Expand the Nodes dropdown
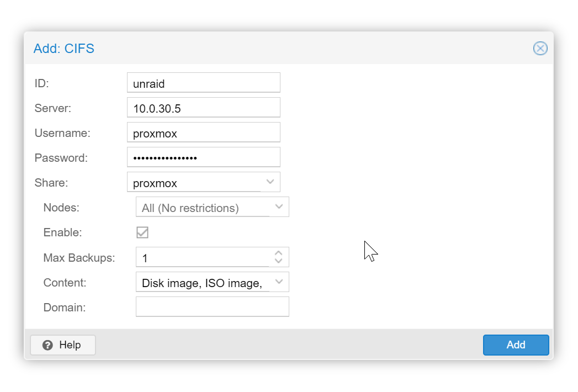 279,207
